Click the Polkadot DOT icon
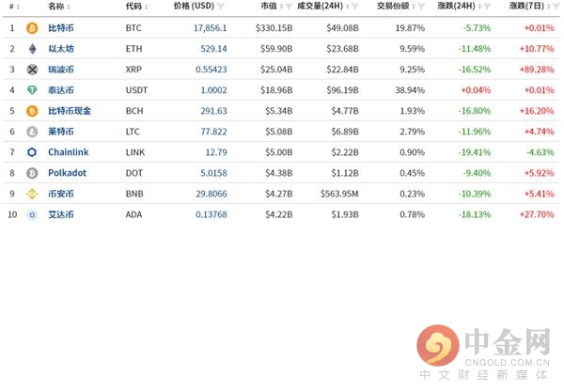This screenshot has width=564, height=392. pos(32,173)
